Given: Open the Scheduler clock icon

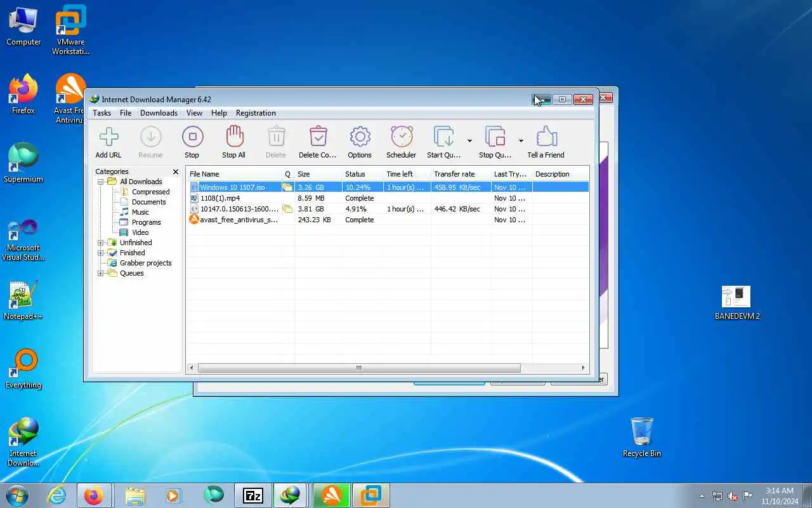Looking at the screenshot, I should (x=402, y=142).
